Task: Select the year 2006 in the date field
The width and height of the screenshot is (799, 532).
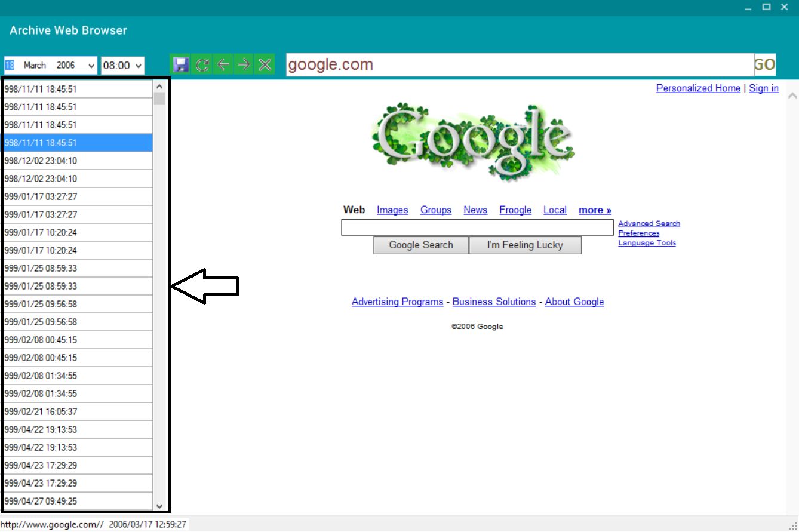Action: coord(66,65)
